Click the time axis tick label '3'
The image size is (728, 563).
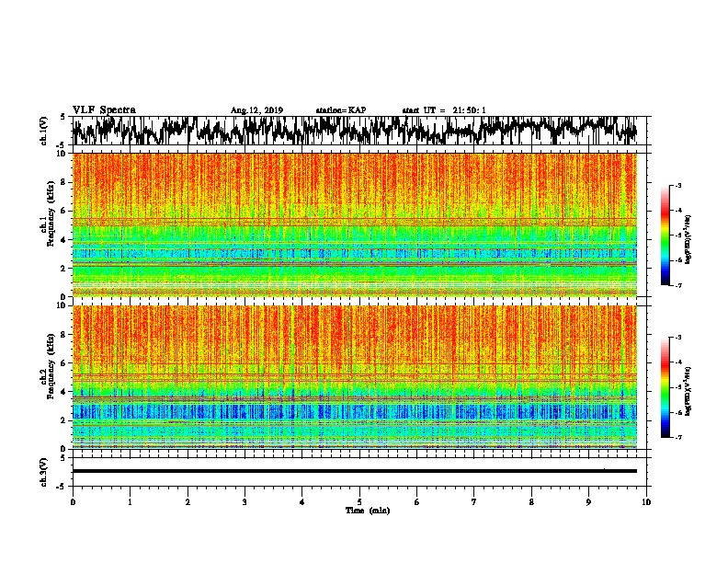click(245, 501)
